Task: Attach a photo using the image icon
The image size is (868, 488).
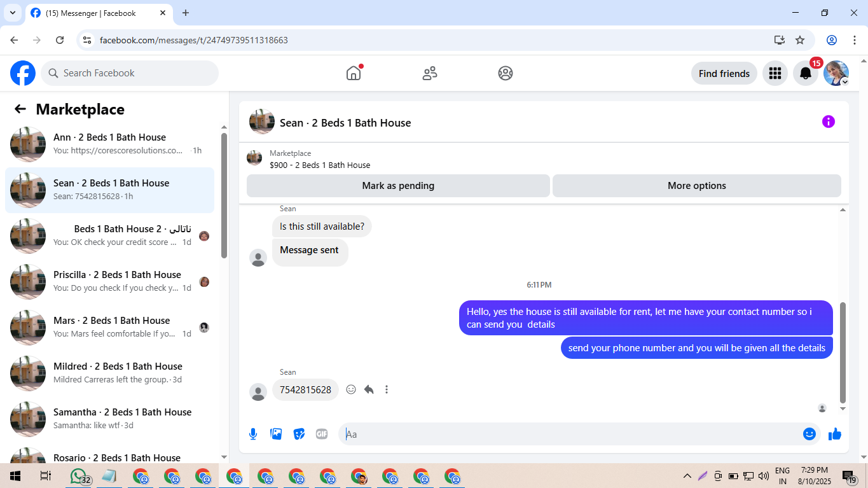Action: [x=276, y=434]
